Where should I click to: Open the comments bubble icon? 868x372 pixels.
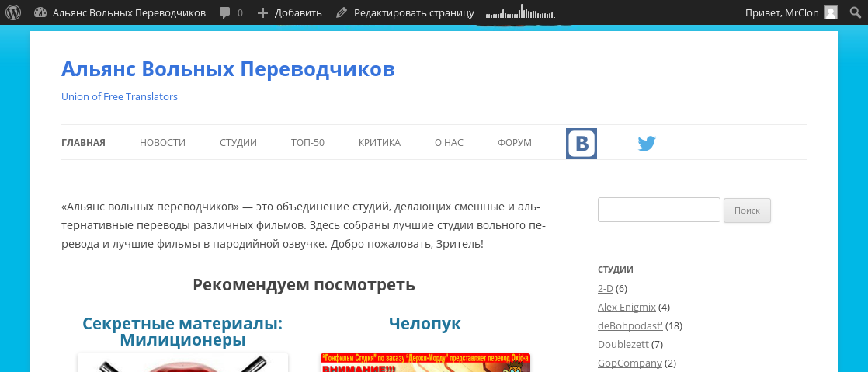pos(224,12)
